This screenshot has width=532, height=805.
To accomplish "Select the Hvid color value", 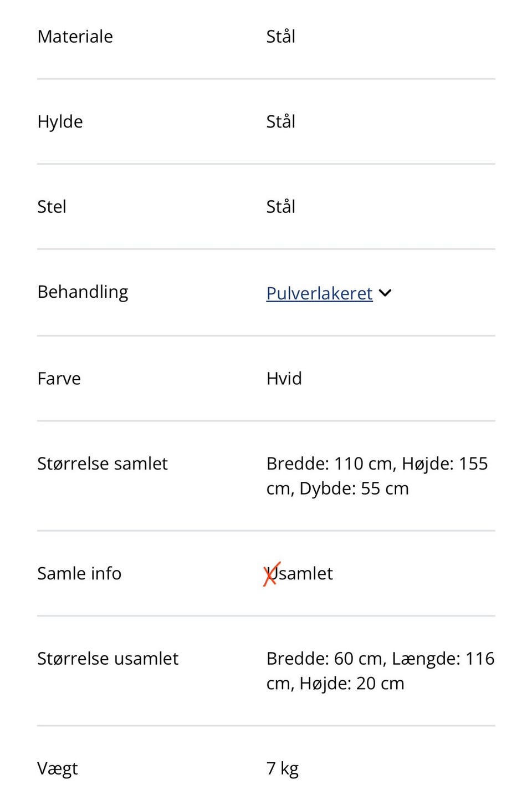I will tap(284, 379).
